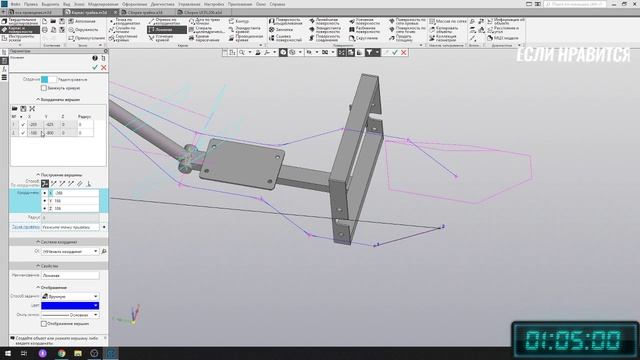This screenshot has width=640, height=360.
Task: Open file icon above vertex coordinates table
Action: (x=15, y=109)
